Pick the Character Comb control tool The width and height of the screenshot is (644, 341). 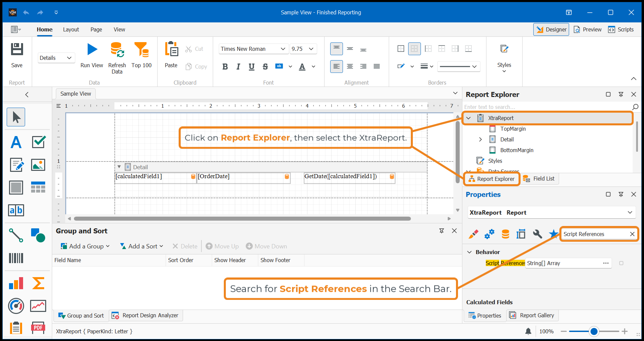[x=16, y=210]
